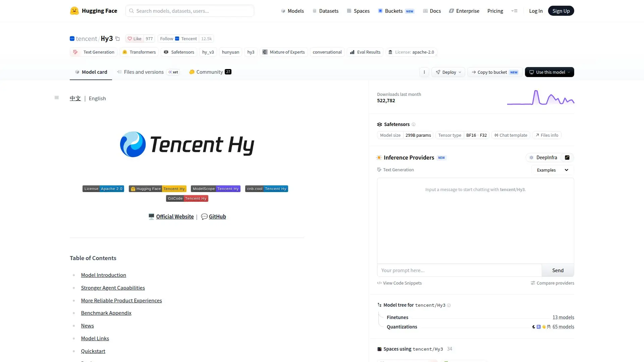Expand the Deploy dropdown
The image size is (644, 362).
448,72
